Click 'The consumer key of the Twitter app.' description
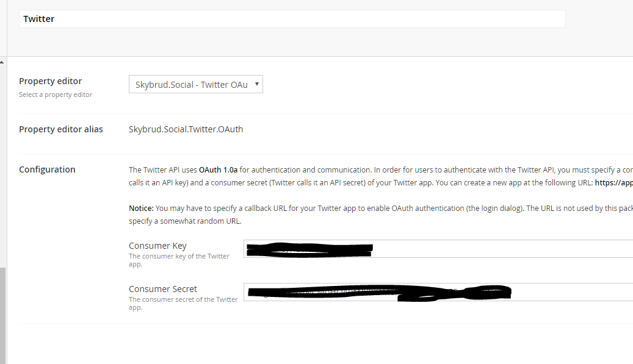The width and height of the screenshot is (633, 364). (x=179, y=260)
